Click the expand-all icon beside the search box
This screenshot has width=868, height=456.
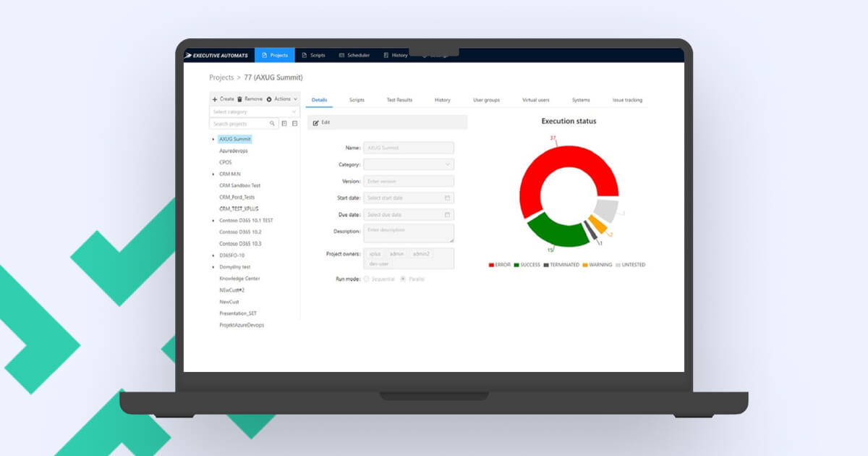click(284, 123)
